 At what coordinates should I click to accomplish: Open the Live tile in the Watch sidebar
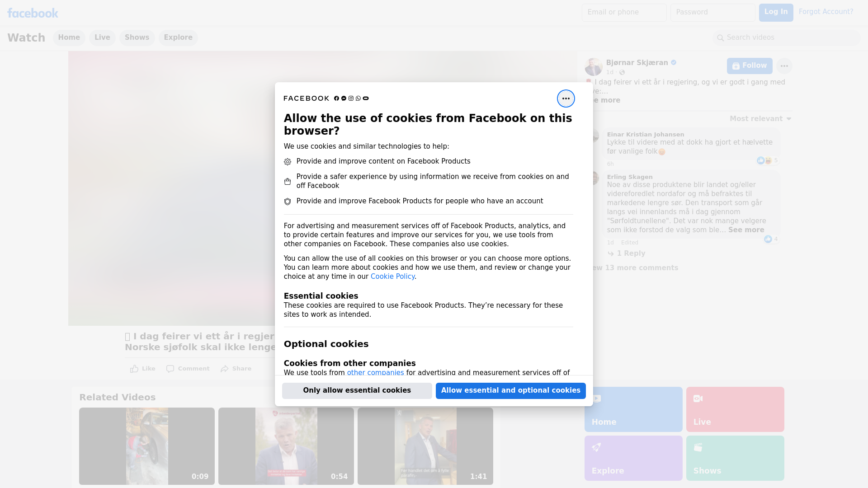click(735, 409)
